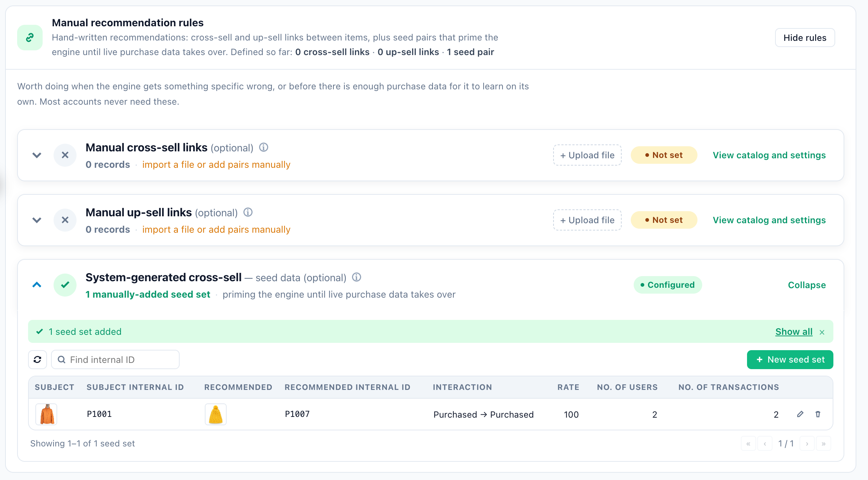Focus the Find internal ID search field
The height and width of the screenshot is (480, 868).
[115, 360]
